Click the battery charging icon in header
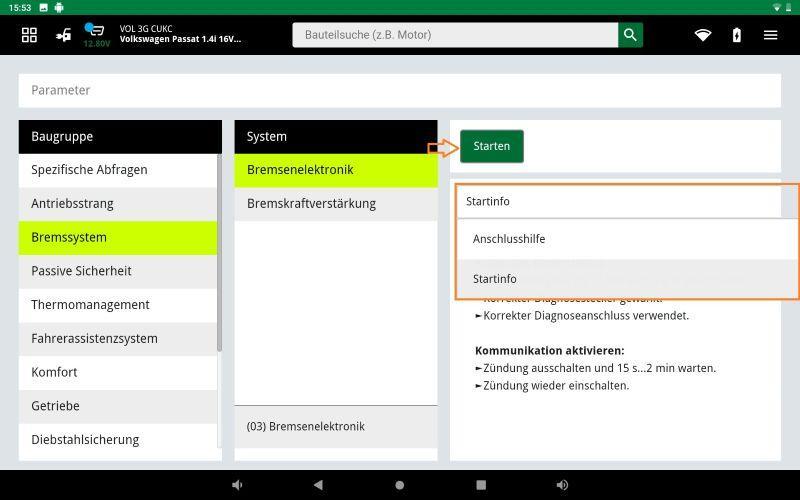 pyautogui.click(x=737, y=35)
